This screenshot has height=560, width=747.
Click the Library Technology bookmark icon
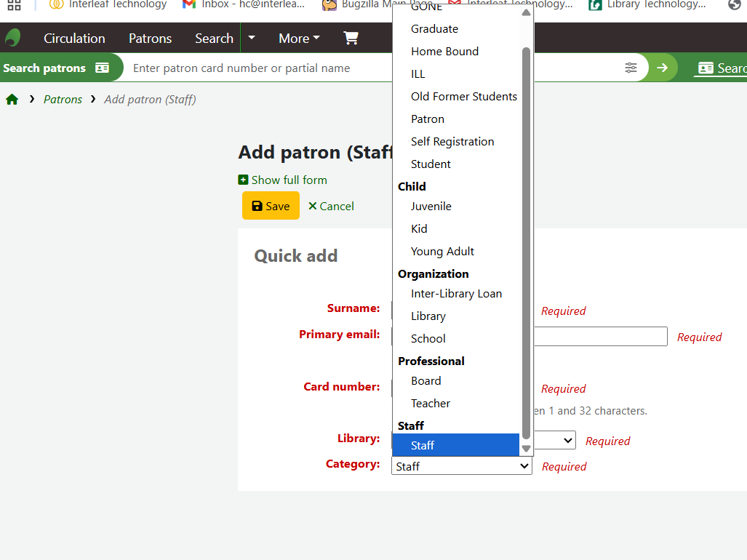click(x=595, y=4)
